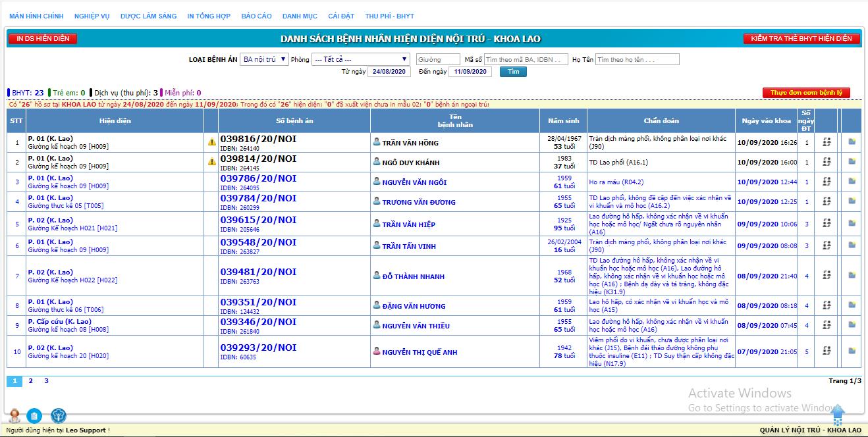Click Thực đơn cơm bệnh lý button
This screenshot has height=437, width=868.
[x=806, y=93]
